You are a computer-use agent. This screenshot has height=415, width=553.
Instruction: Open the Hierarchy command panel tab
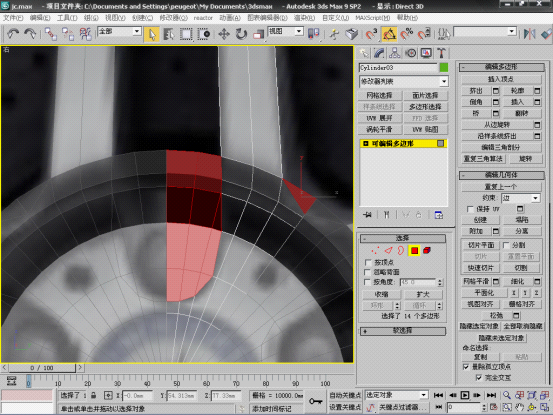click(x=395, y=53)
